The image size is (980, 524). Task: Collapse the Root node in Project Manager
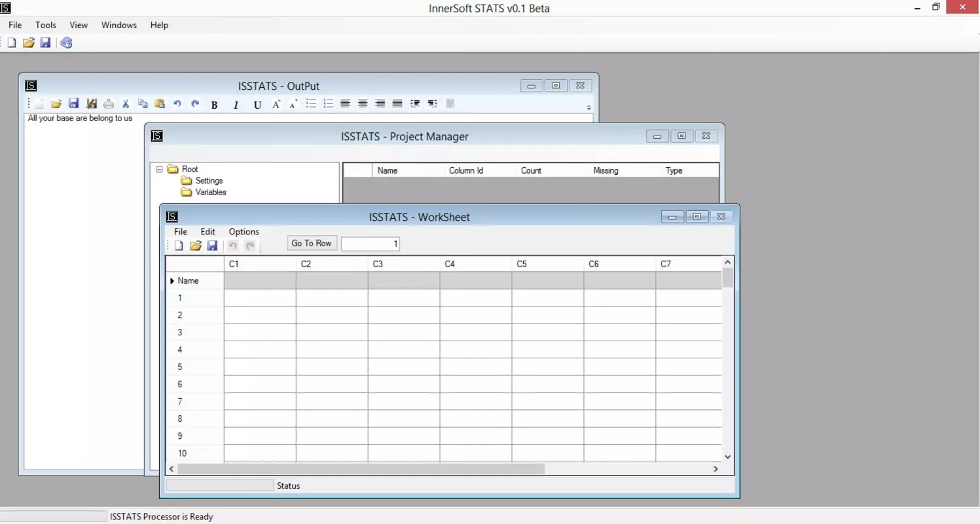click(159, 169)
